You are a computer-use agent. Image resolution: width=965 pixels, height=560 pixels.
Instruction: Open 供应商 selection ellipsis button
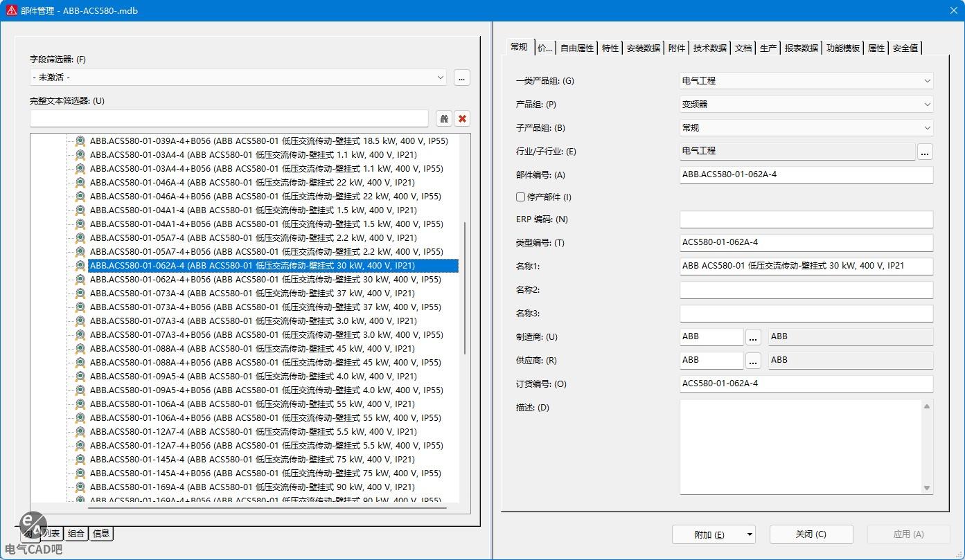point(753,361)
